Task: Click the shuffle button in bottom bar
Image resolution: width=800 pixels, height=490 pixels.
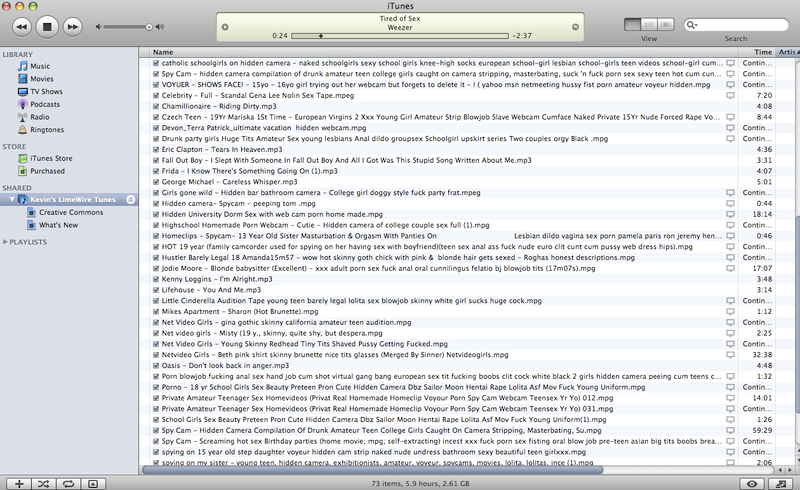Action: pos(44,483)
